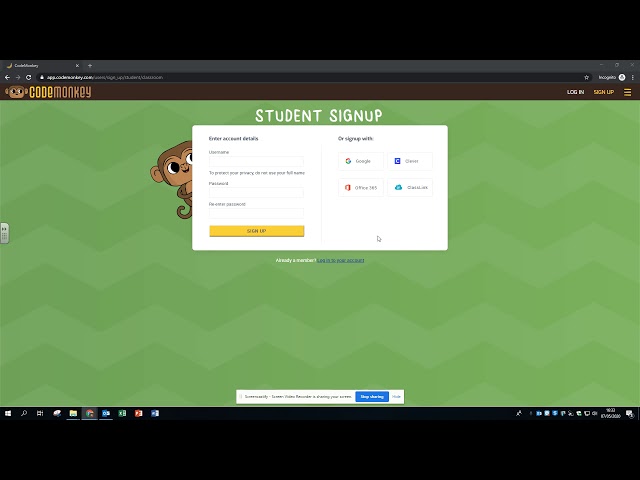Screen dimensions: 640x480
Task: Open Windows search from the taskbar
Action: click(x=24, y=413)
